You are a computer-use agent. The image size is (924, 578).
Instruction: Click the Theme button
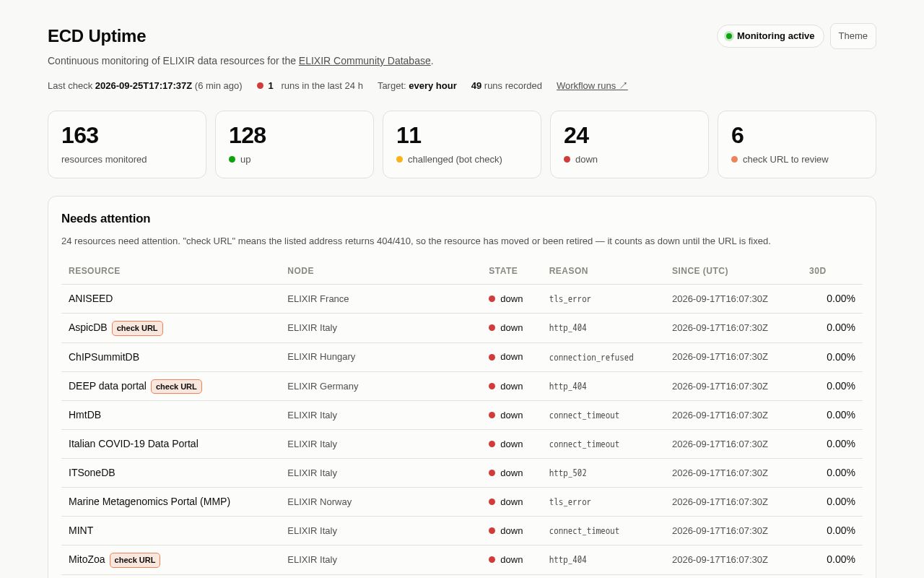point(853,36)
